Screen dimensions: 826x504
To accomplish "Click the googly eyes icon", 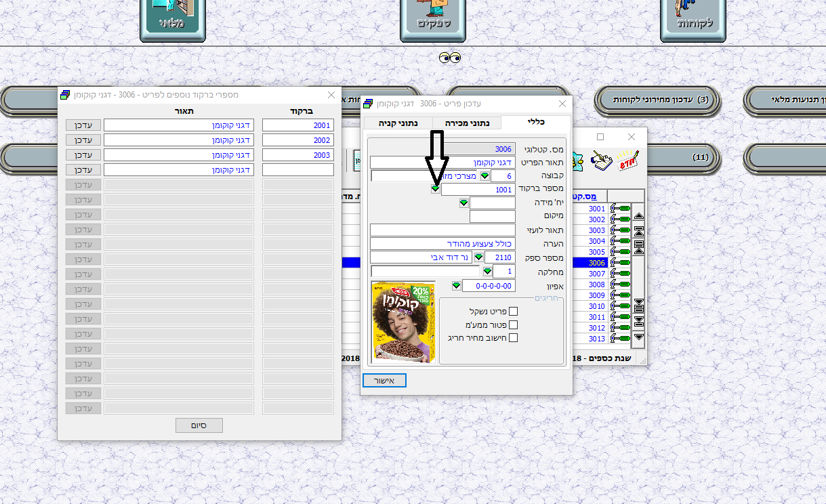I will (x=449, y=58).
